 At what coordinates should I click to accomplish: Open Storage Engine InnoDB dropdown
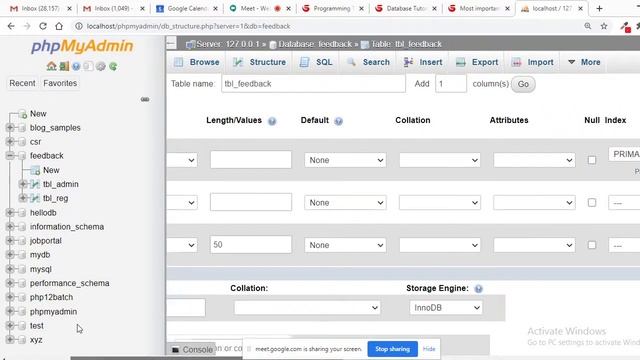click(x=446, y=308)
